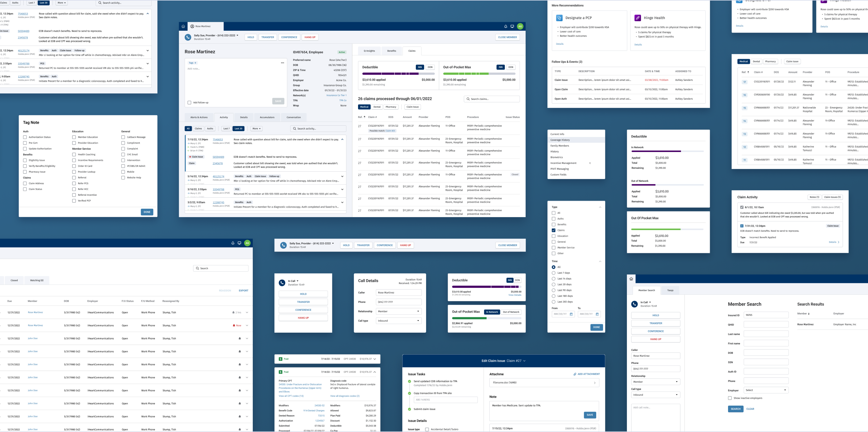
Task: Select the Last 30 days radio option
Action: pos(554,284)
